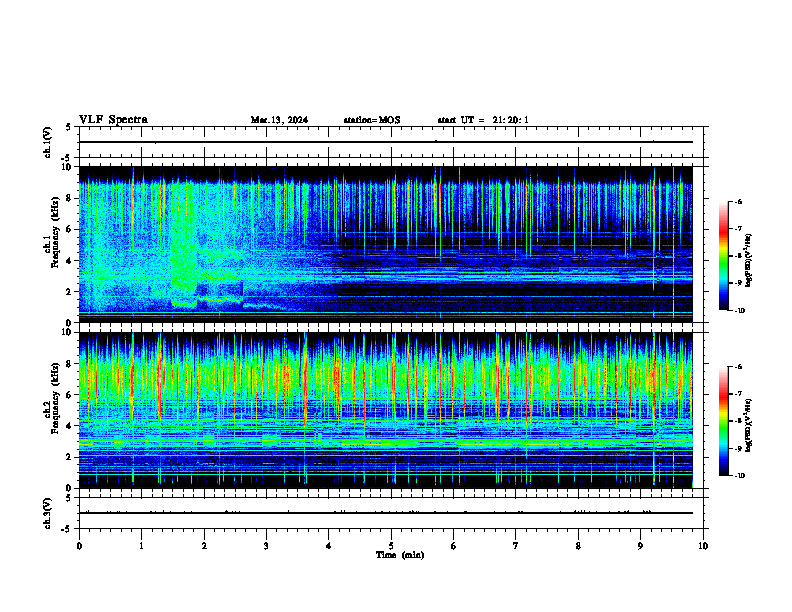This screenshot has width=792, height=612.
Task: Click the "VLF Spectra" plot title
Action: point(113,120)
